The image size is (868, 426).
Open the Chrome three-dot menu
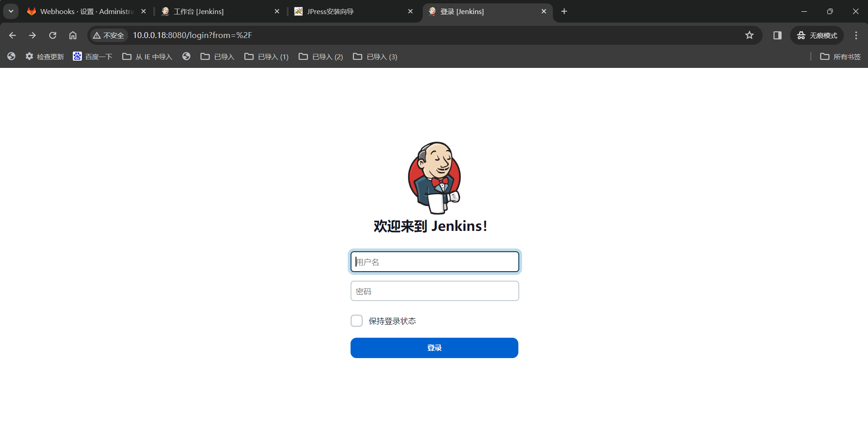[856, 35]
